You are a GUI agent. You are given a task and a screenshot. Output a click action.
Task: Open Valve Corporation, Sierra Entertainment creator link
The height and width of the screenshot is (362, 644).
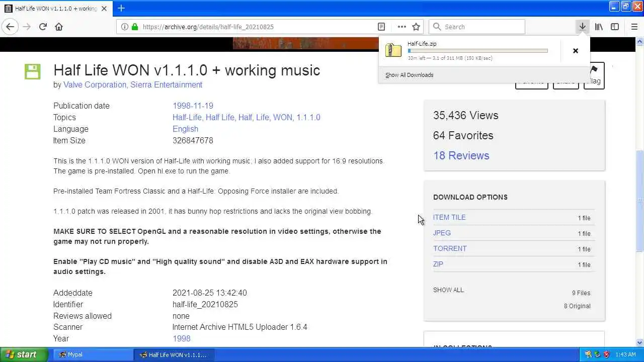point(133,84)
